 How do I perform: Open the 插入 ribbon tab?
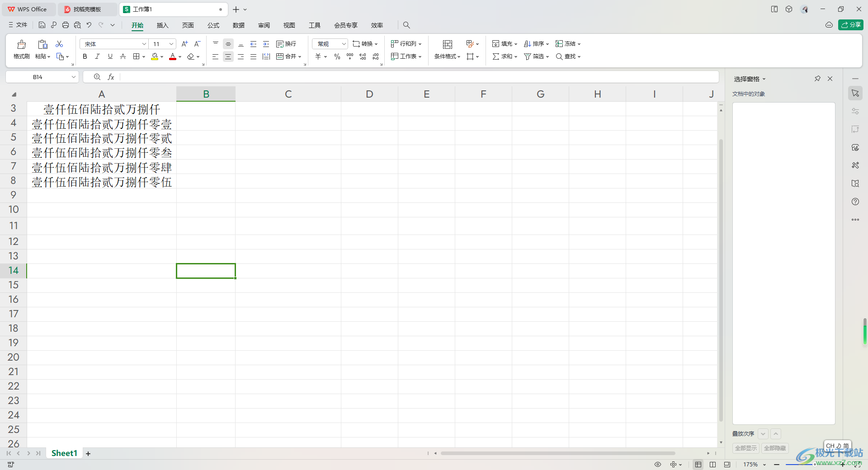point(162,25)
